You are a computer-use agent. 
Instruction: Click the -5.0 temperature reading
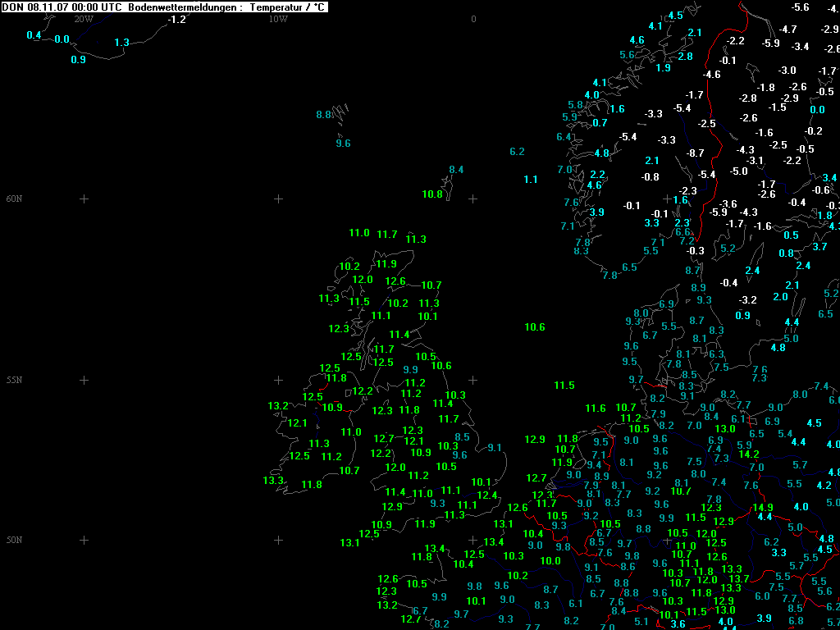coord(739,171)
